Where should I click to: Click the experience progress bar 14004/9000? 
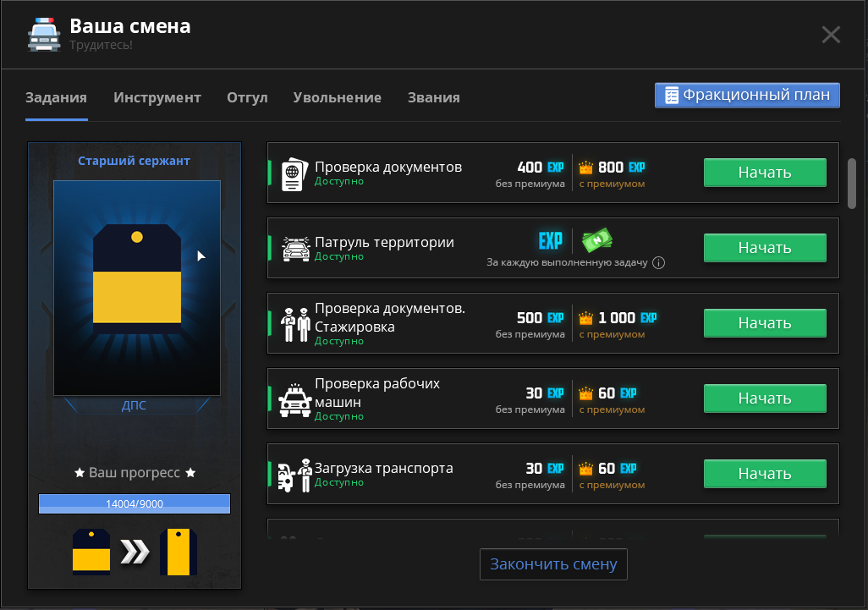point(135,504)
